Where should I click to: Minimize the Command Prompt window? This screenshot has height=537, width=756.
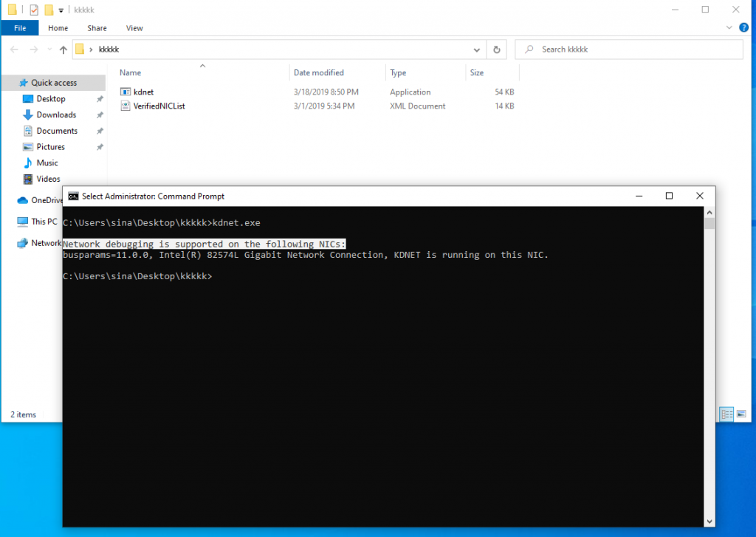click(639, 196)
